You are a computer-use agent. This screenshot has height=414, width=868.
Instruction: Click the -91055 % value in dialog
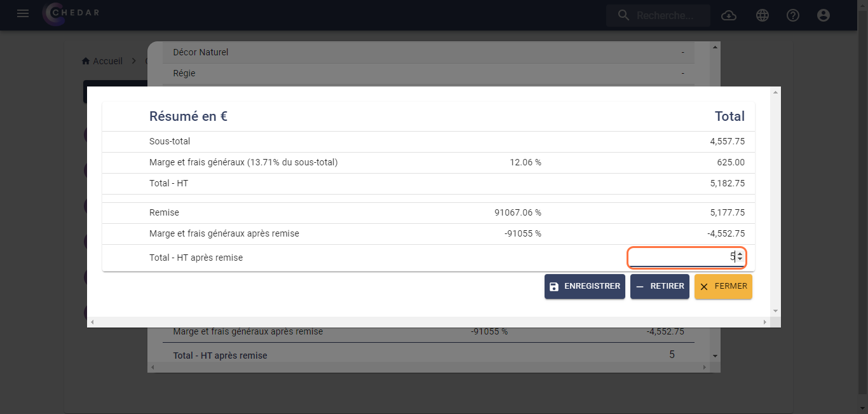click(523, 233)
